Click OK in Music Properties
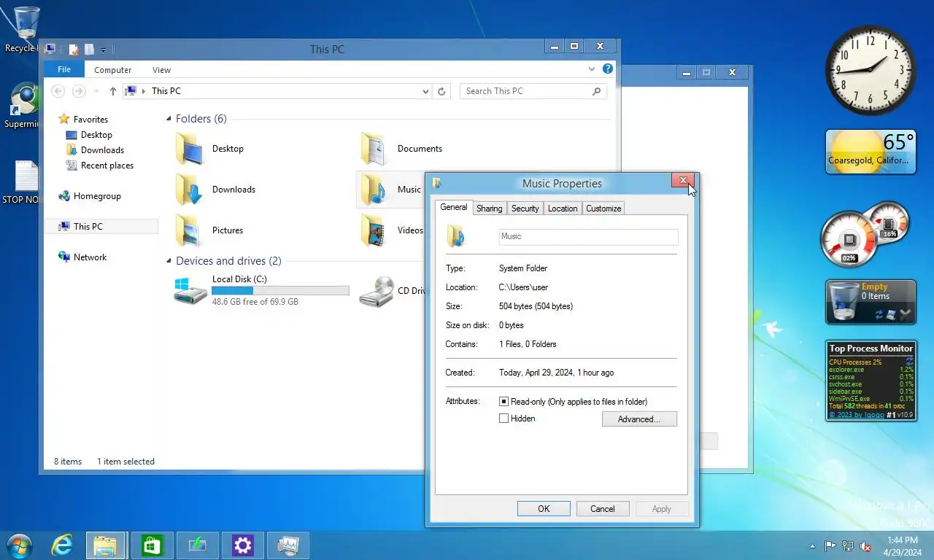 tap(544, 509)
